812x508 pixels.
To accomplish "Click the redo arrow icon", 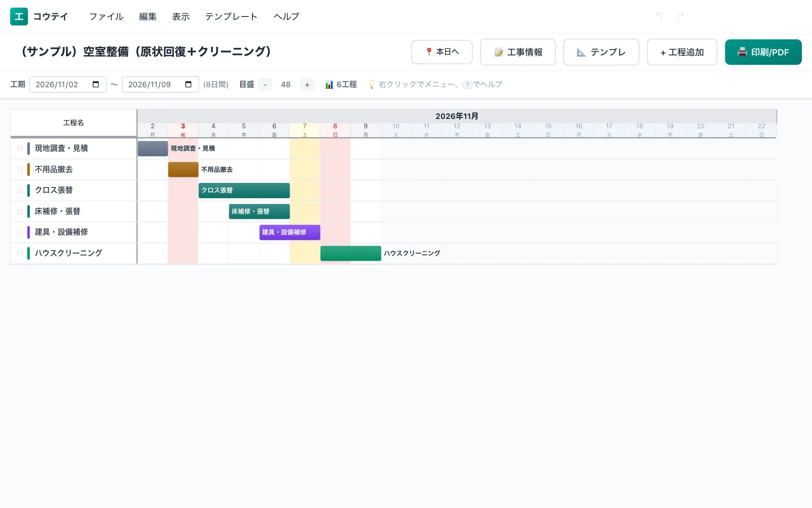I will [680, 16].
